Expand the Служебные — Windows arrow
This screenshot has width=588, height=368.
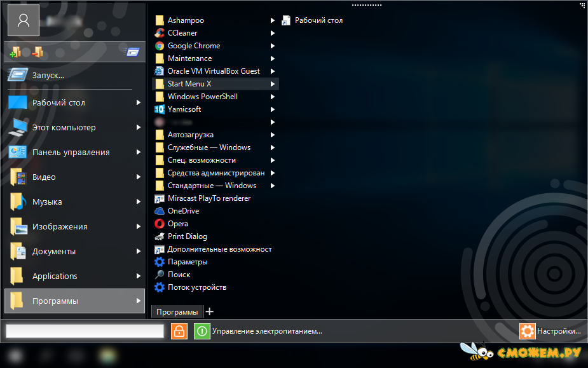[273, 147]
